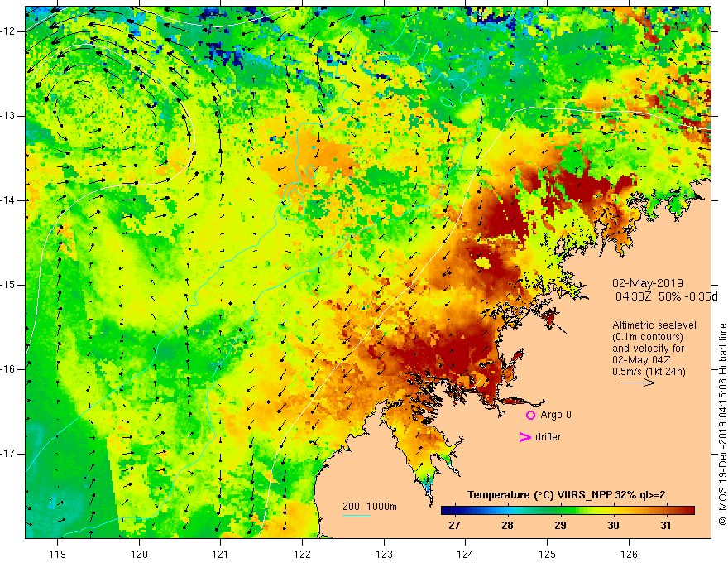Click the longitude axis label 119

[x=58, y=554]
